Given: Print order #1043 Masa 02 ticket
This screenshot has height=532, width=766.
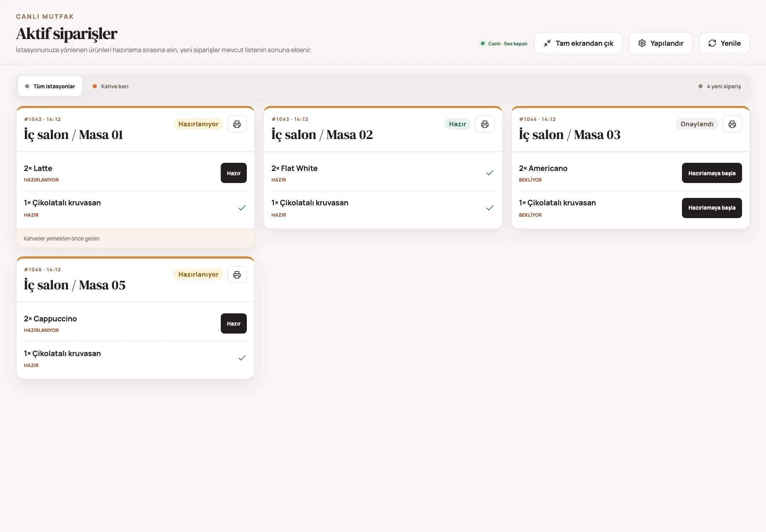Looking at the screenshot, I should pos(485,124).
